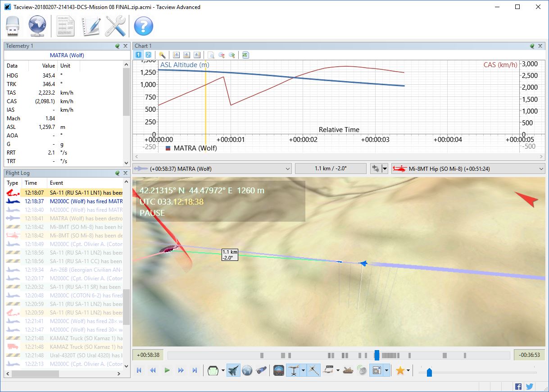This screenshot has width=549, height=392.
Task: Click the magic wand auto chart icon
Action: coord(163,55)
